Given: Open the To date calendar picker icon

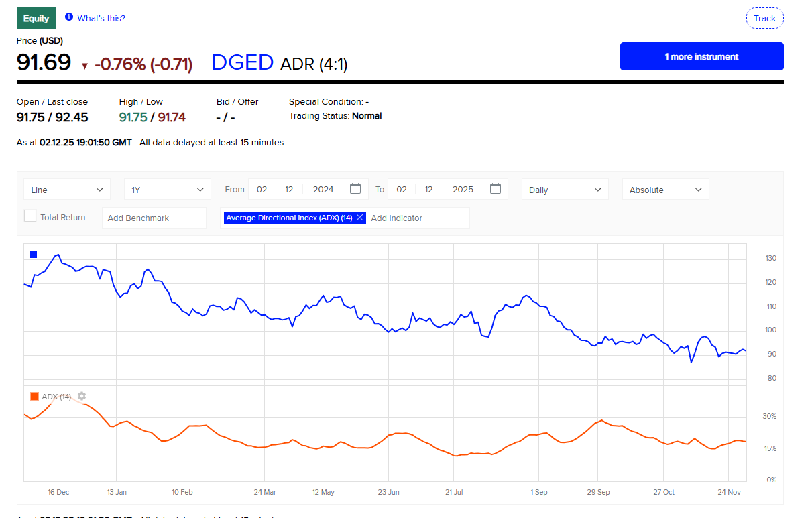Looking at the screenshot, I should [x=496, y=189].
